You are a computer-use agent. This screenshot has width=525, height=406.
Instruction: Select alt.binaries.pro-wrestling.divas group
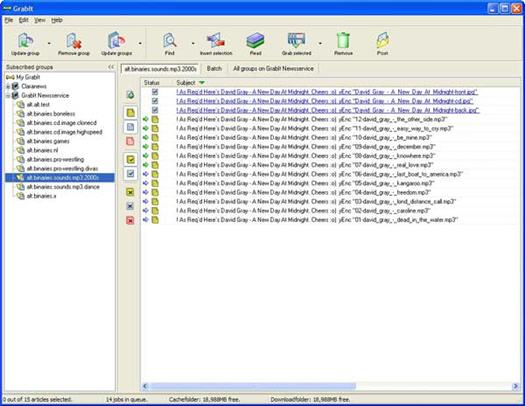click(x=62, y=168)
